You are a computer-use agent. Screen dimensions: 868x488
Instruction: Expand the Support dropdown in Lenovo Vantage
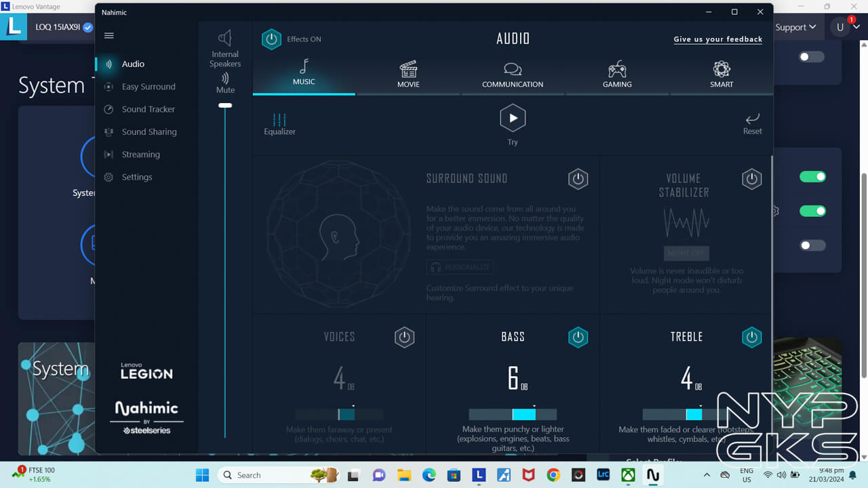click(795, 27)
